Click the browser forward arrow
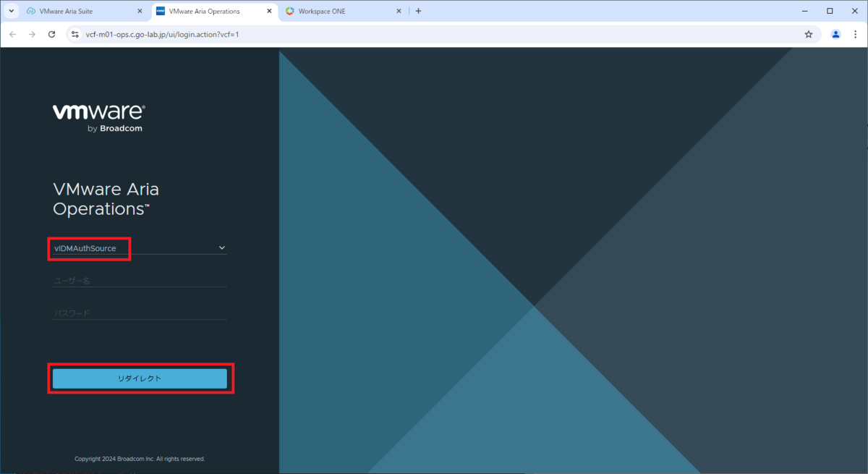This screenshot has height=474, width=868. 32,34
